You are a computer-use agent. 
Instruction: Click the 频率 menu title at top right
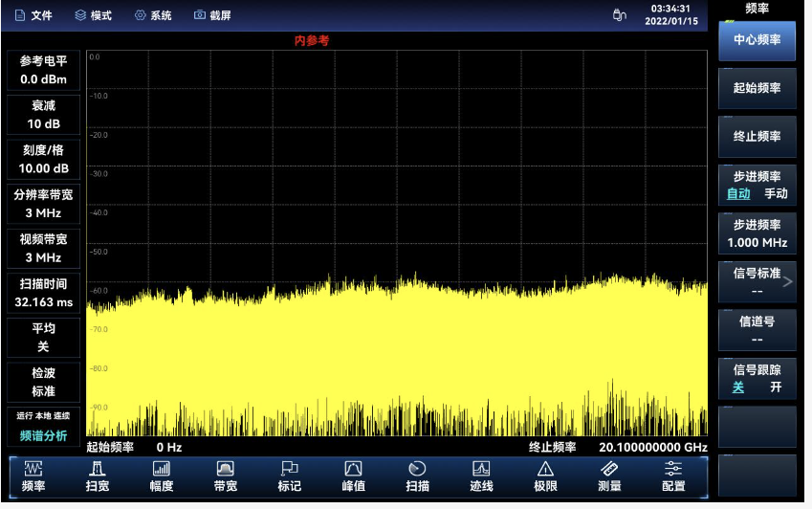[x=757, y=8]
